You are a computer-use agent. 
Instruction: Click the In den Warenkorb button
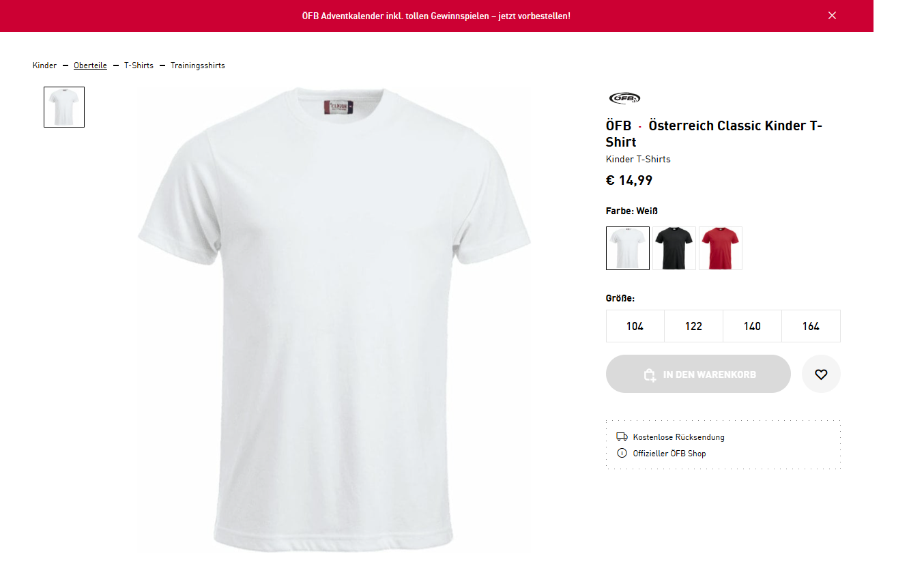coord(708,374)
